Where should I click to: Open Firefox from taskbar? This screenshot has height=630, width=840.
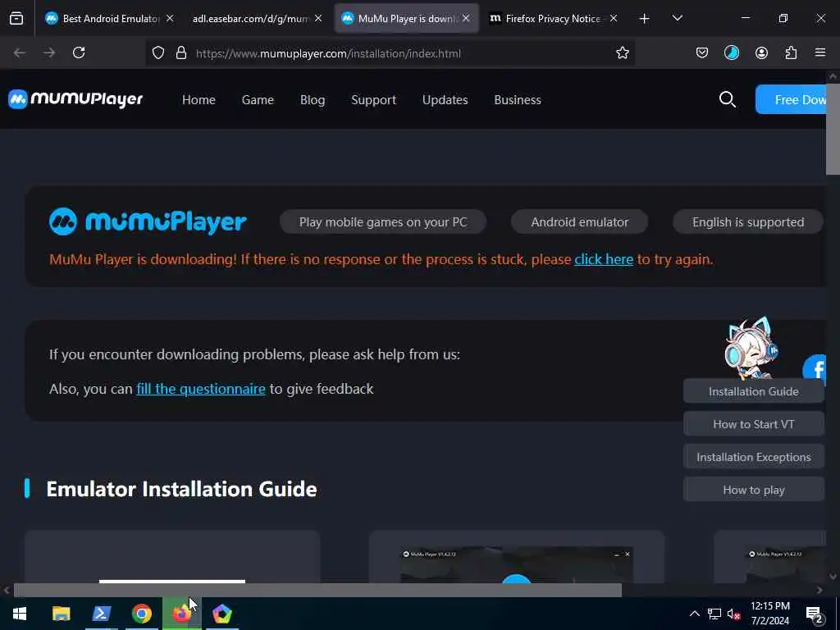point(181,614)
